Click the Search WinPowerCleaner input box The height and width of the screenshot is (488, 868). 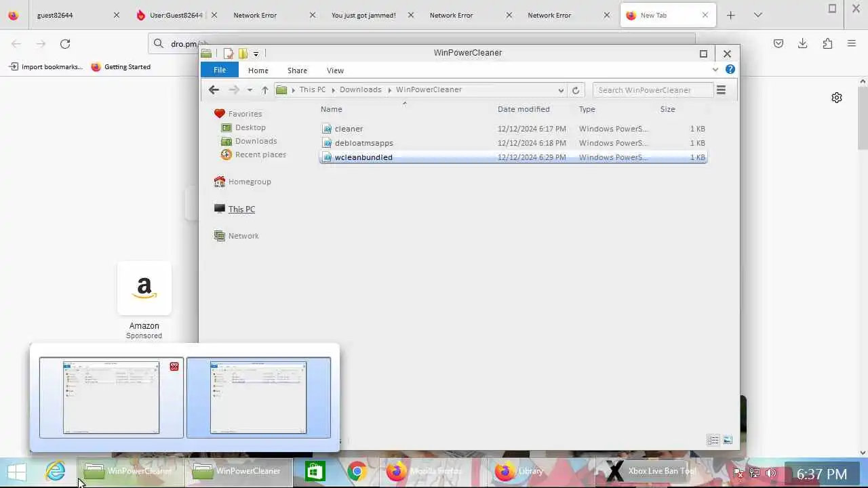coord(652,89)
